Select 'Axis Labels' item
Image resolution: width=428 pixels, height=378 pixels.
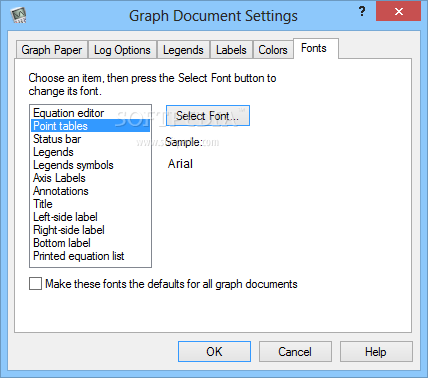click(x=90, y=178)
